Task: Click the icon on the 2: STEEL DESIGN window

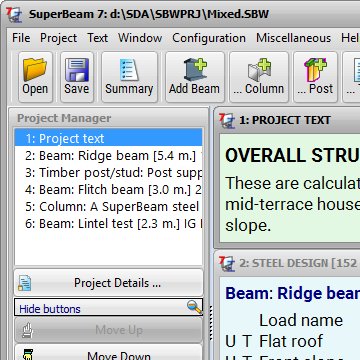Action: tap(228, 264)
